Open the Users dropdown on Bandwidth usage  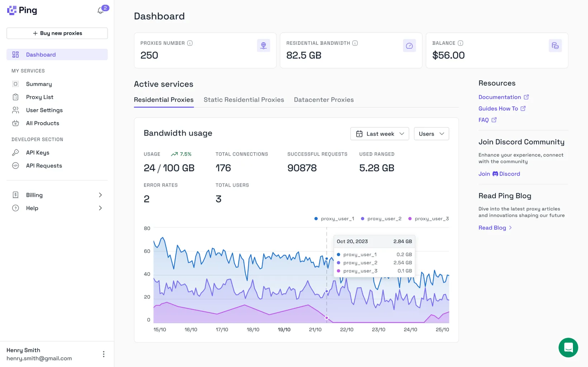(431, 134)
